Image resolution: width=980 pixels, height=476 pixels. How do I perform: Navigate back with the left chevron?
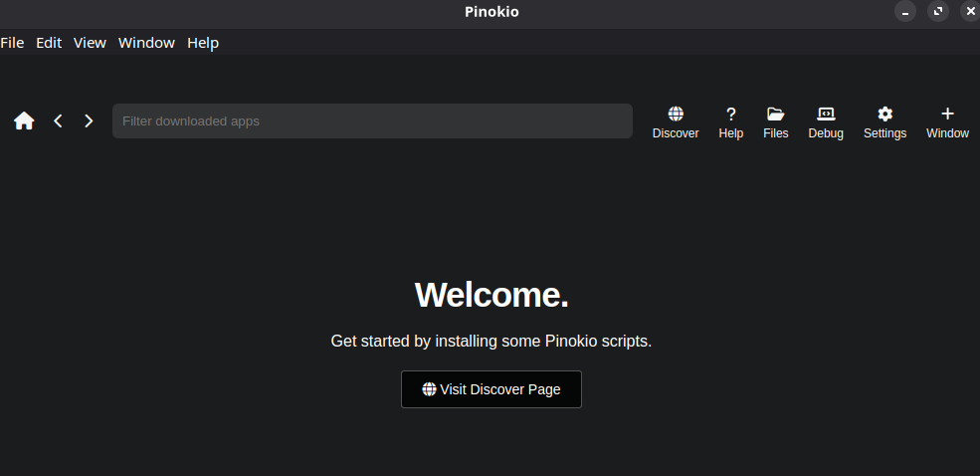[x=58, y=120]
